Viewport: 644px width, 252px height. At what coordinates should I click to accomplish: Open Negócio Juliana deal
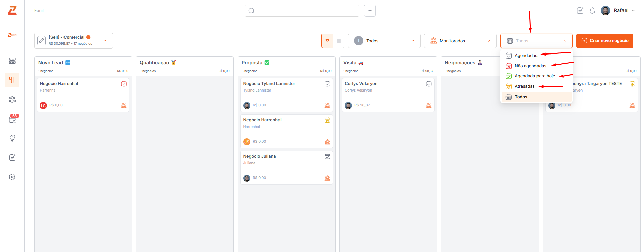[x=259, y=156]
